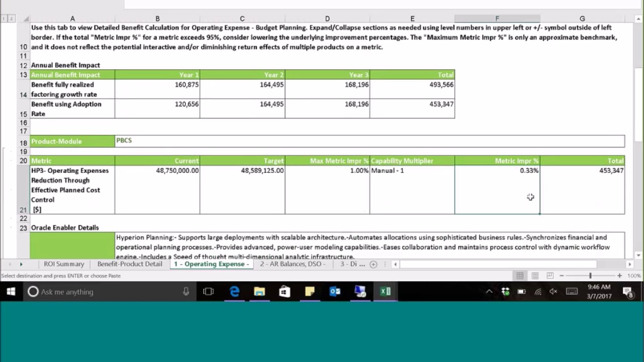Open the Store from taskbar
This screenshot has width=644, height=362.
(x=285, y=292)
